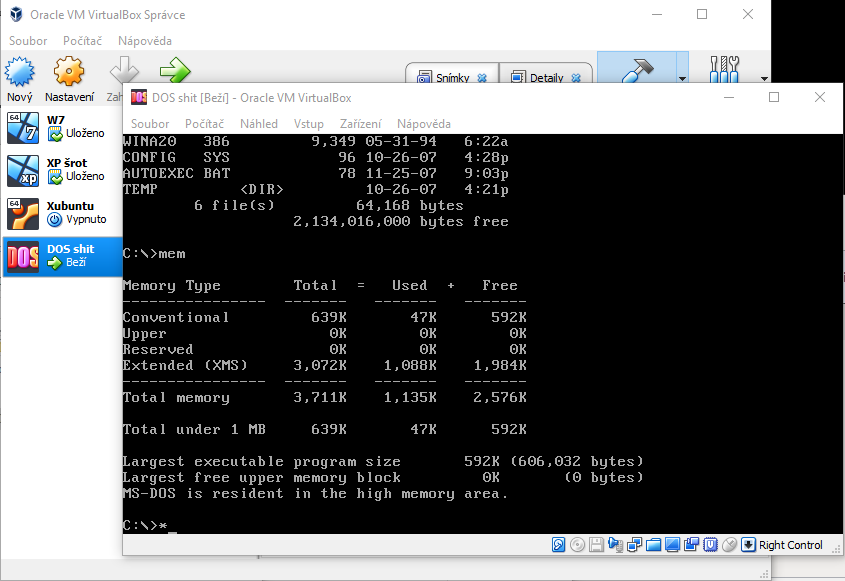Click the display monitor status icon
This screenshot has height=581, width=845.
(x=672, y=545)
